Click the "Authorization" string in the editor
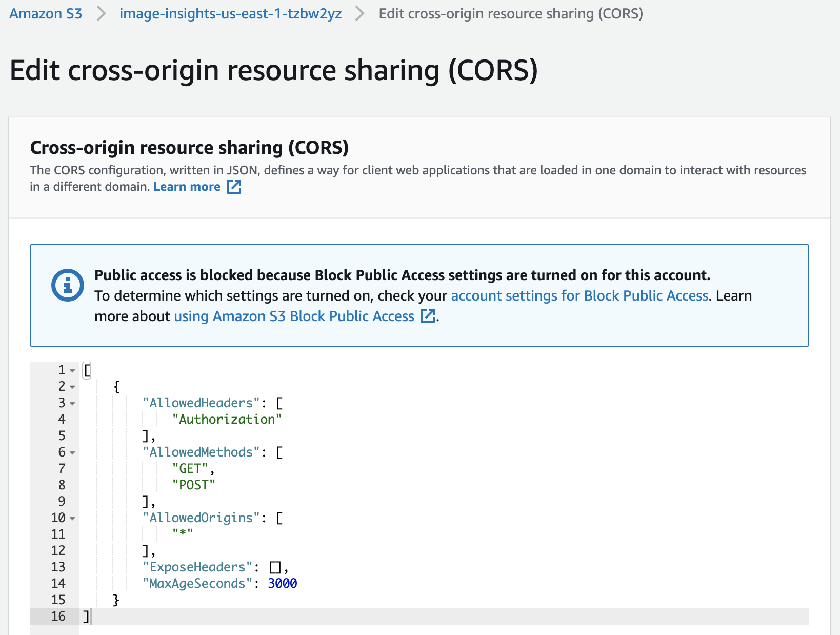 [227, 419]
